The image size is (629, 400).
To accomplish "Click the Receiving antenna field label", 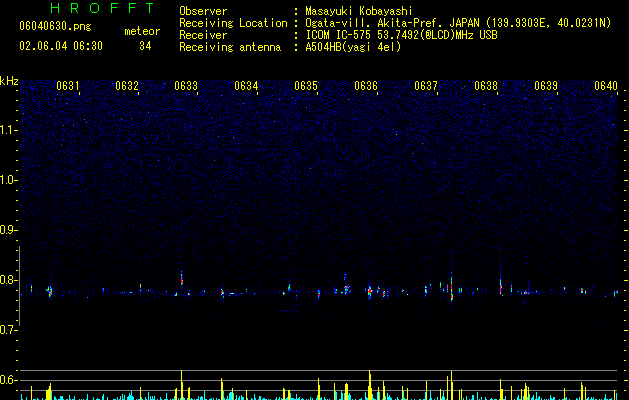I will (x=230, y=47).
